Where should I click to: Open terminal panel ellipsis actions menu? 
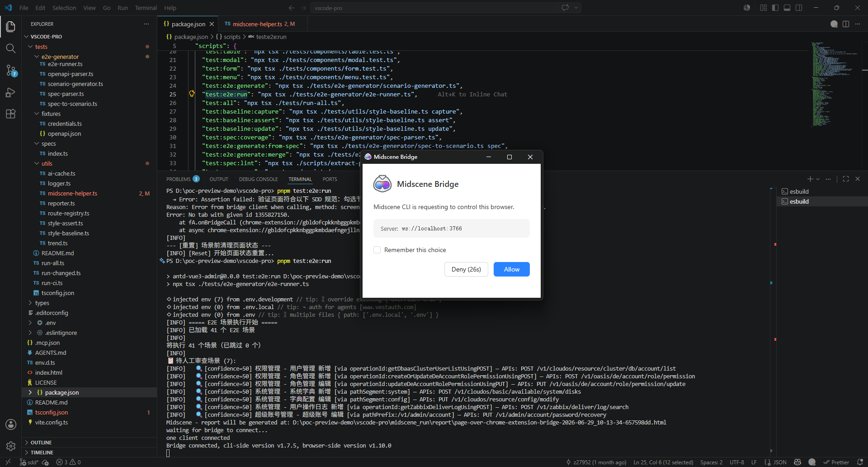click(828, 179)
